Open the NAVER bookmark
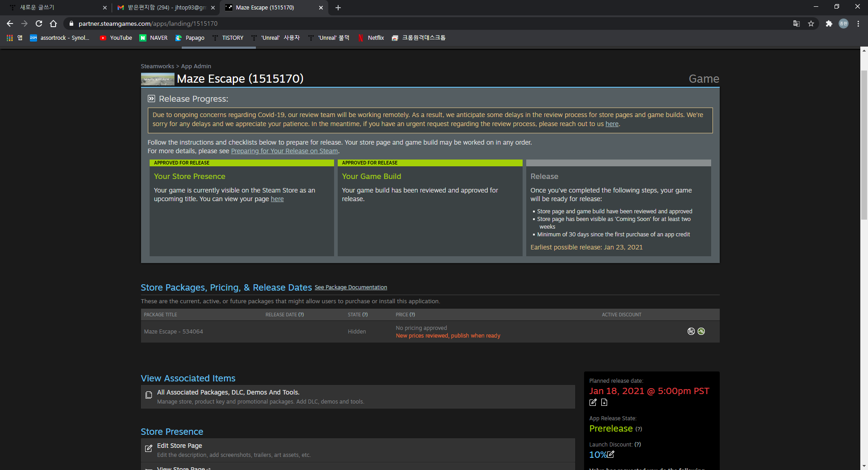The width and height of the screenshot is (868, 470). [x=154, y=38]
